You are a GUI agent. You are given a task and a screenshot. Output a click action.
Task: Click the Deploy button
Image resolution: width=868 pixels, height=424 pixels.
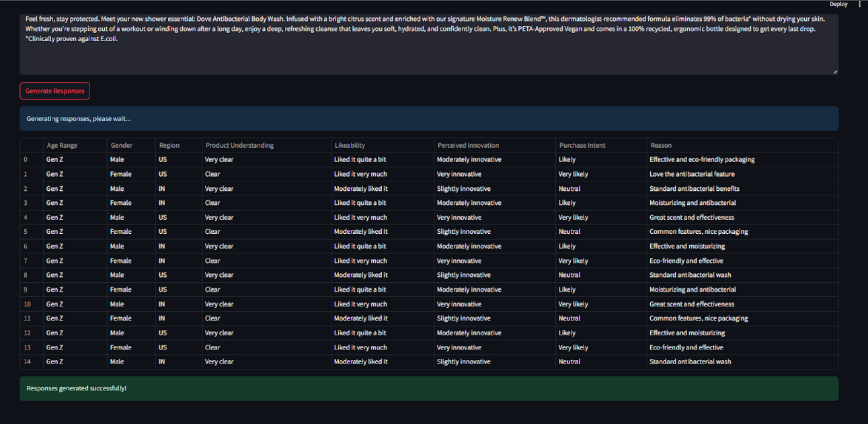(838, 4)
